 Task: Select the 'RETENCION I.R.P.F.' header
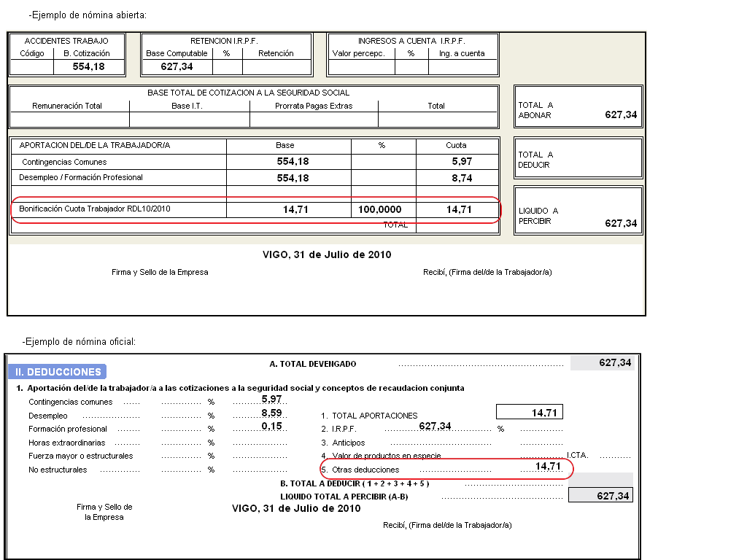tap(225, 41)
